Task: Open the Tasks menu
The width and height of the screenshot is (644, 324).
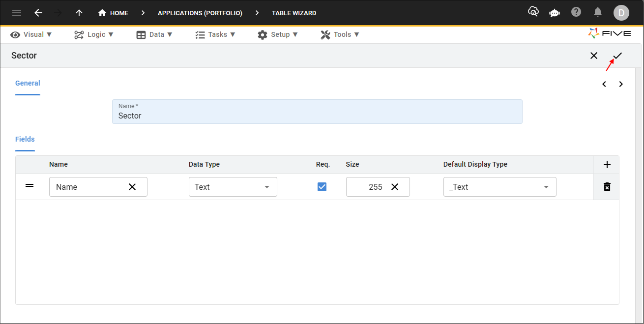Action: [x=215, y=34]
